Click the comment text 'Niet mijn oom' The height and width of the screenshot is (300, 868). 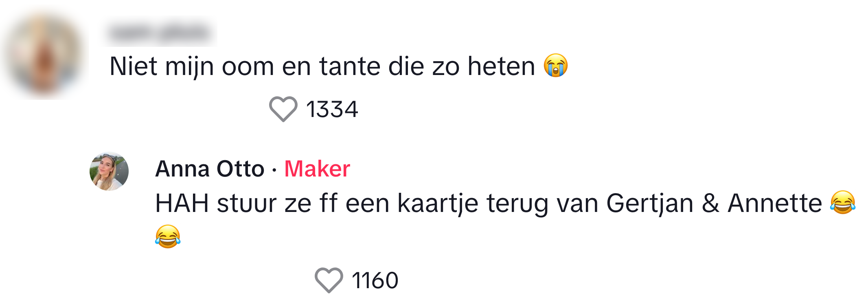coord(191,66)
